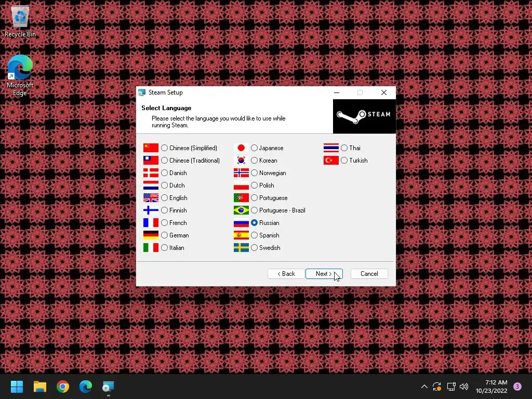This screenshot has width=532, height=399.
Task: Select the Recycle Bin desktop icon
Action: 20,21
